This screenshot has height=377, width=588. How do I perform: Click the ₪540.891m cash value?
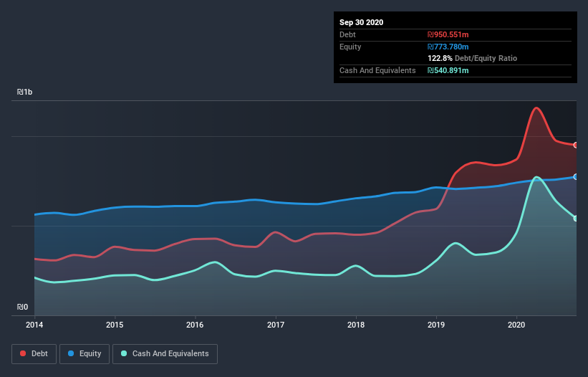click(448, 70)
